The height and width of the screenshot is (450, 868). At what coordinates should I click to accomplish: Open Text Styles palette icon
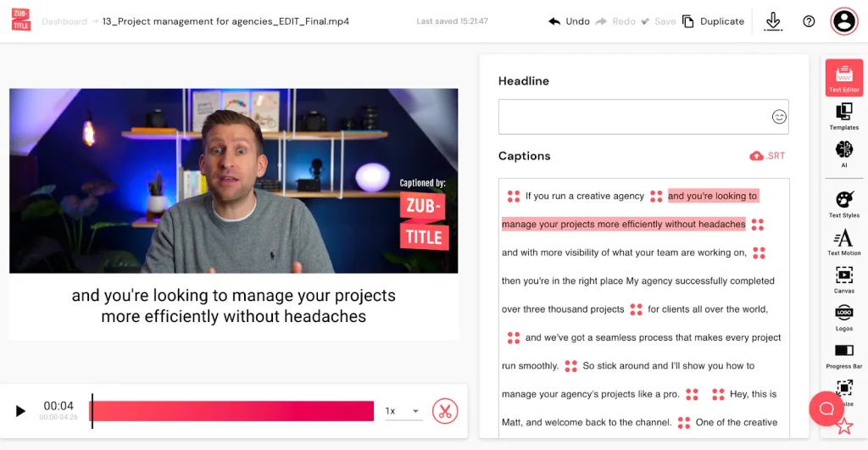click(x=843, y=203)
